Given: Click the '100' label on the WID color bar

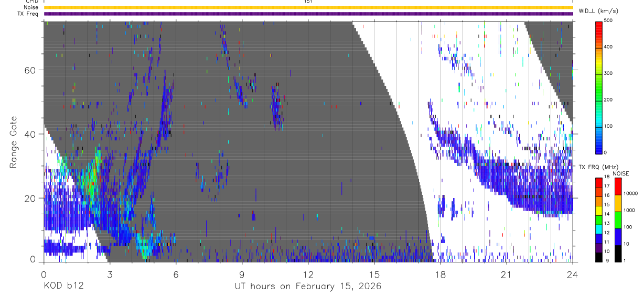Looking at the screenshot, I should coord(609,126).
